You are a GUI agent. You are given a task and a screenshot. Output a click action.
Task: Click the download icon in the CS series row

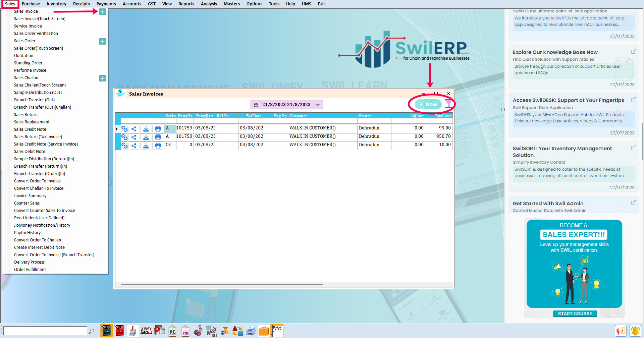[x=146, y=146]
